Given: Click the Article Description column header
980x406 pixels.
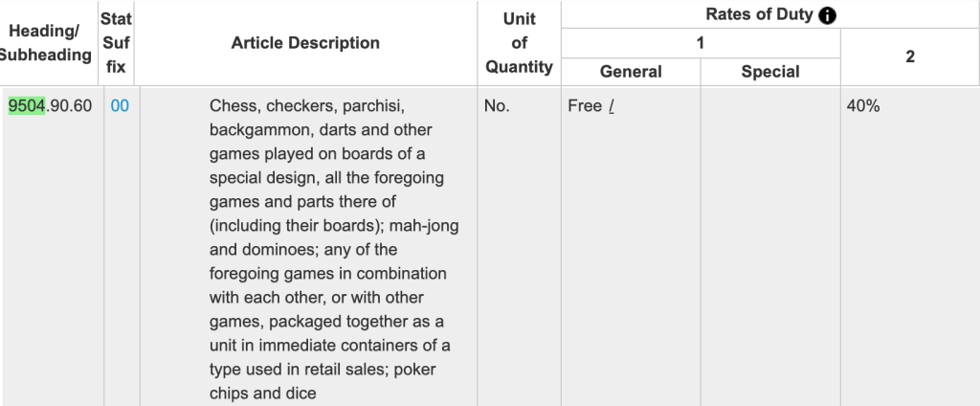Looking at the screenshot, I should click(x=305, y=43).
